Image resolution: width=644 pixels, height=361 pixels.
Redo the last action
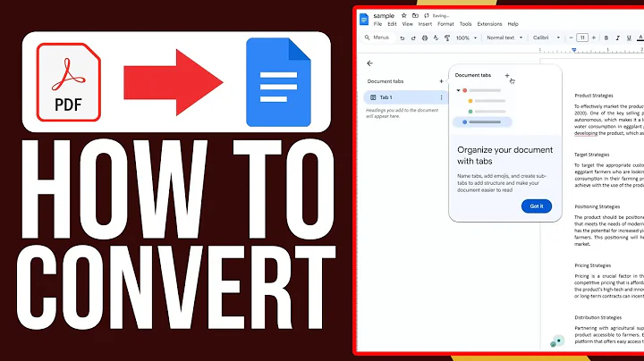click(x=413, y=38)
